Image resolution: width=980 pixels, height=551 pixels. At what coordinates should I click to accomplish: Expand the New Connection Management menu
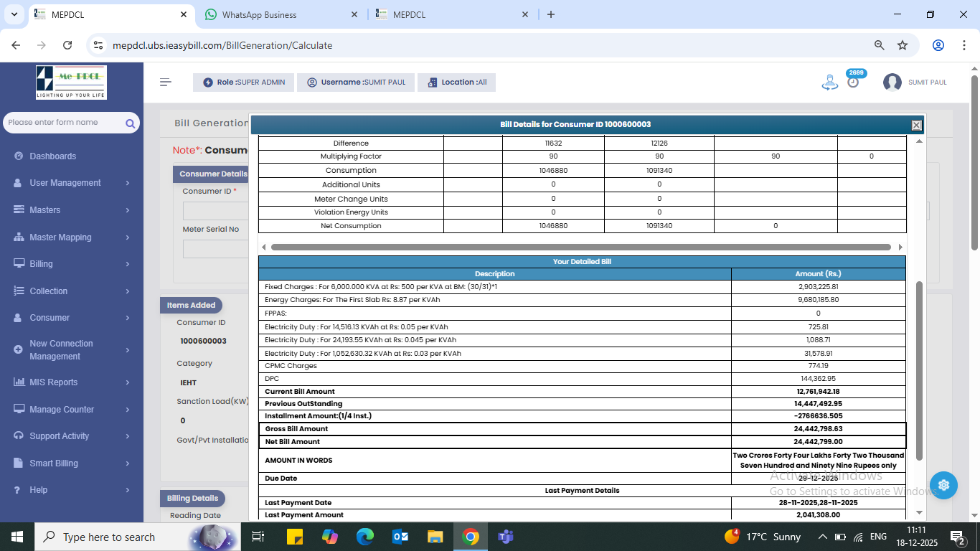70,350
